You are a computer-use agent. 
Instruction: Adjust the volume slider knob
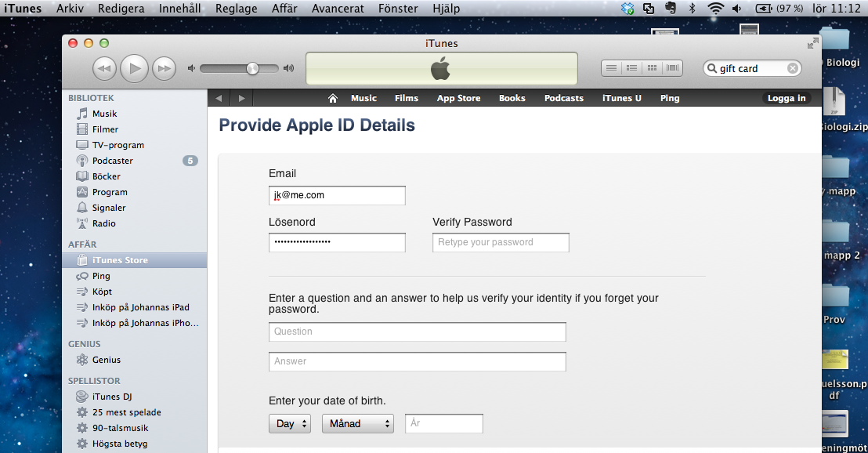[x=252, y=69]
